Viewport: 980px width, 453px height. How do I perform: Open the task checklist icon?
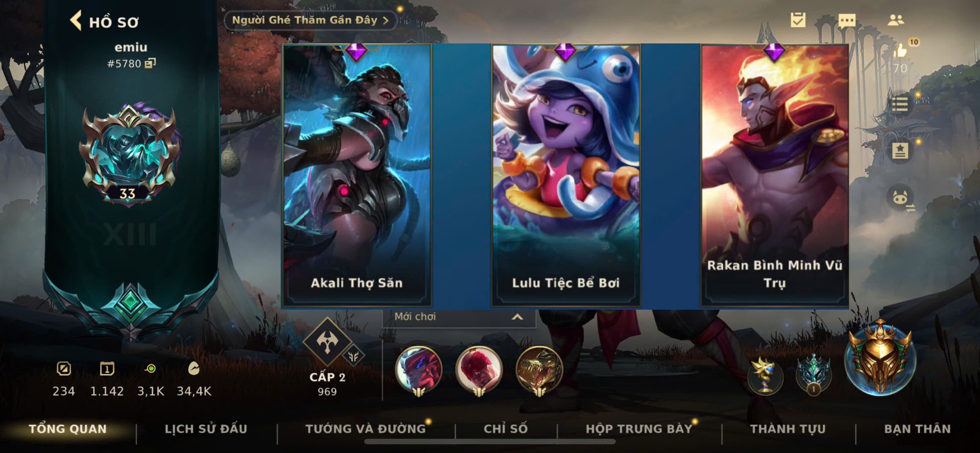pos(798,20)
